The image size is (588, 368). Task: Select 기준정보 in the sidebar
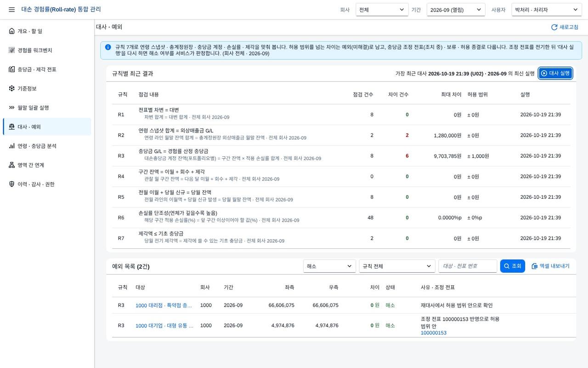pos(47,88)
